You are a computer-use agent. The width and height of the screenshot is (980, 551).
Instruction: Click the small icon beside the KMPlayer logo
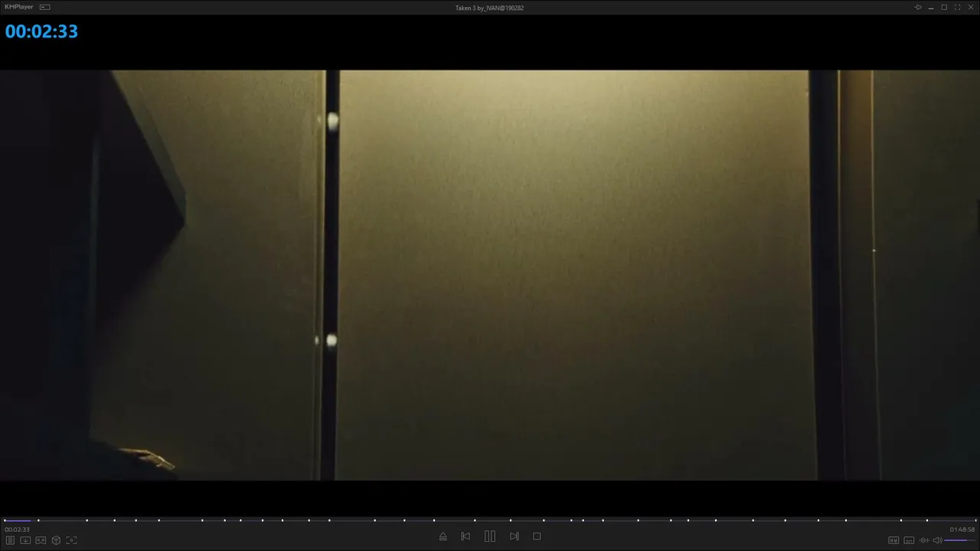[44, 7]
